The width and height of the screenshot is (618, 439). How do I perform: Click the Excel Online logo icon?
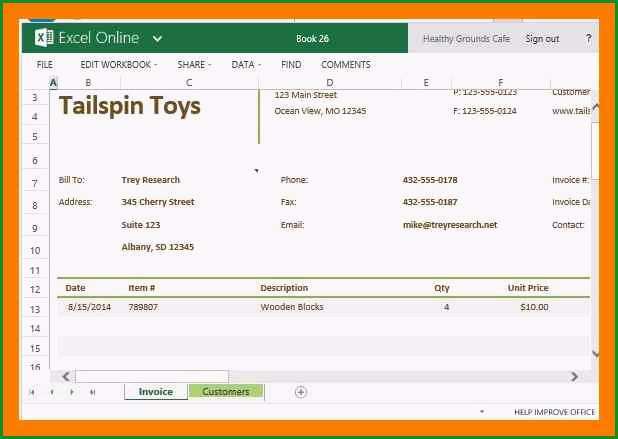(x=44, y=38)
